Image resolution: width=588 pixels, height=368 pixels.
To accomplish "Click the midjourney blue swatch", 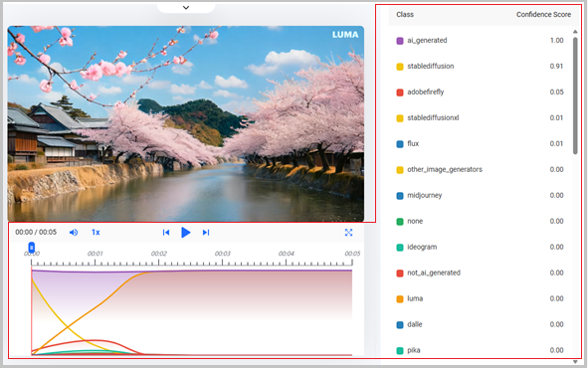I will (400, 196).
